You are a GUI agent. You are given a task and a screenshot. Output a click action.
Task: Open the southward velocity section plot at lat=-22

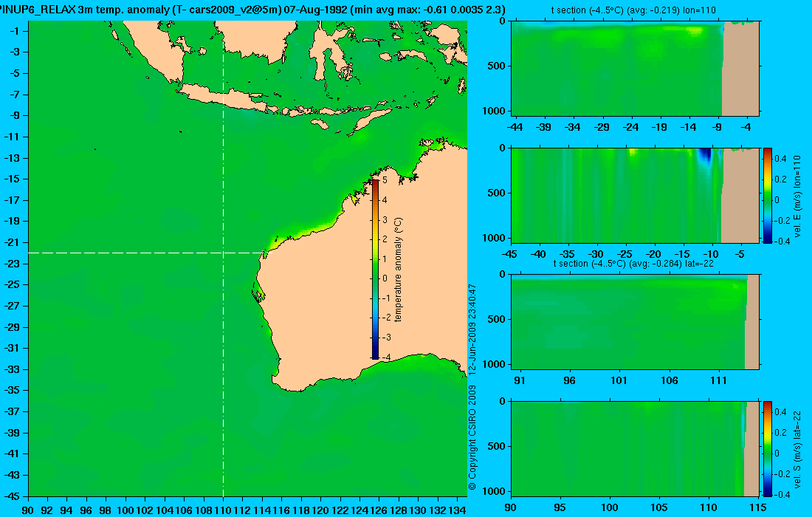pos(635,448)
